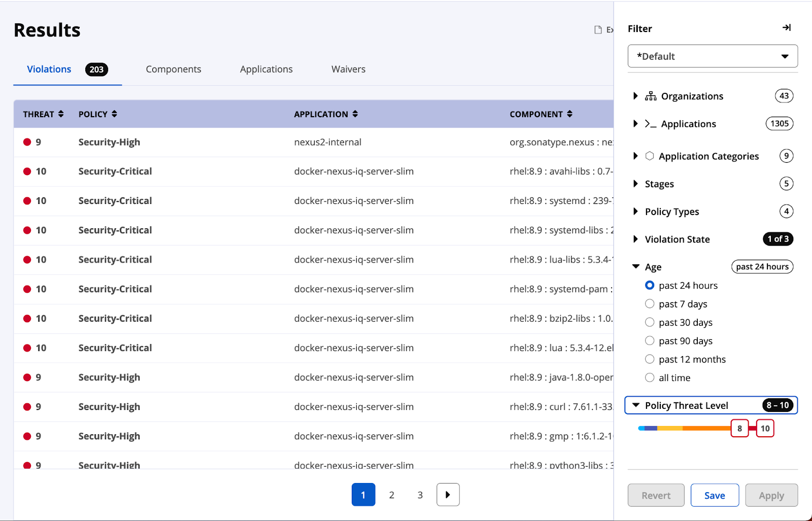Select the past 7 days age option
This screenshot has height=521, width=812.
point(650,304)
